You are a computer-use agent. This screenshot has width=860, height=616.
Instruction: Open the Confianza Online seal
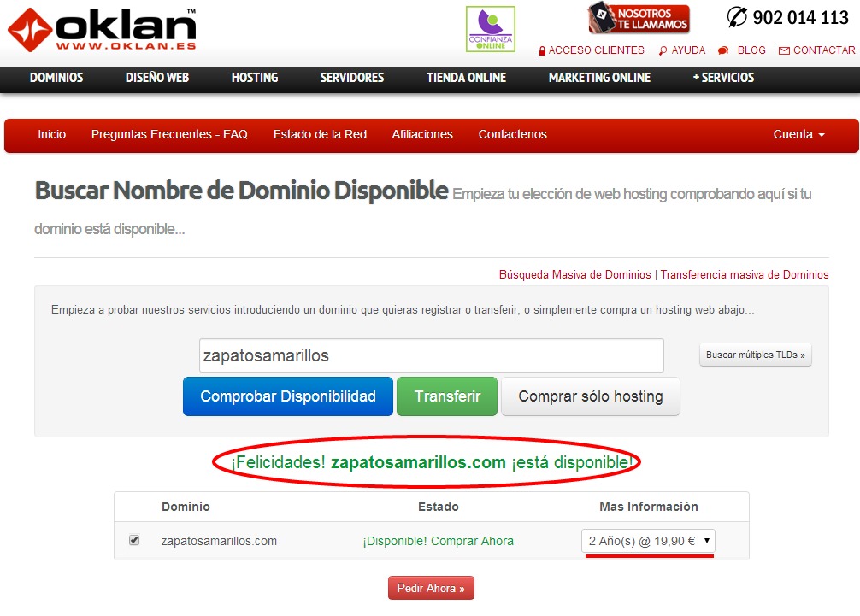click(x=491, y=29)
